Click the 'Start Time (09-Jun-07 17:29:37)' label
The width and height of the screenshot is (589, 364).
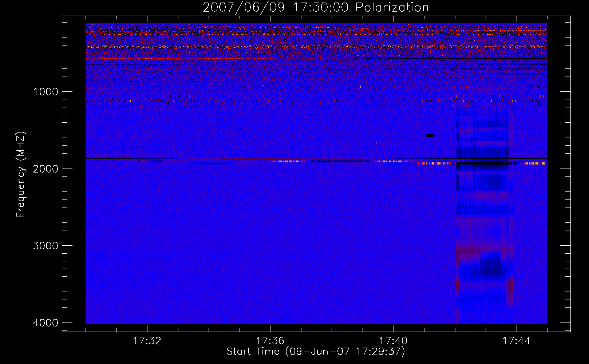tap(316, 352)
